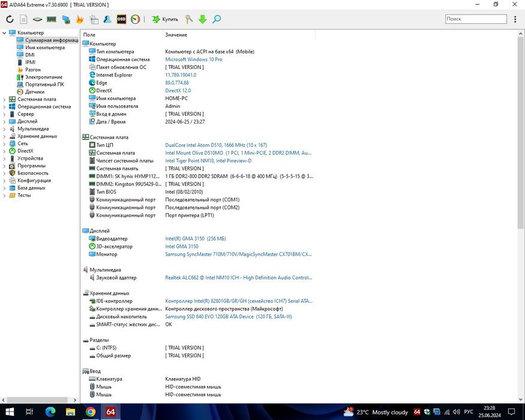Expand the Тесты tree node

[x=4, y=195]
